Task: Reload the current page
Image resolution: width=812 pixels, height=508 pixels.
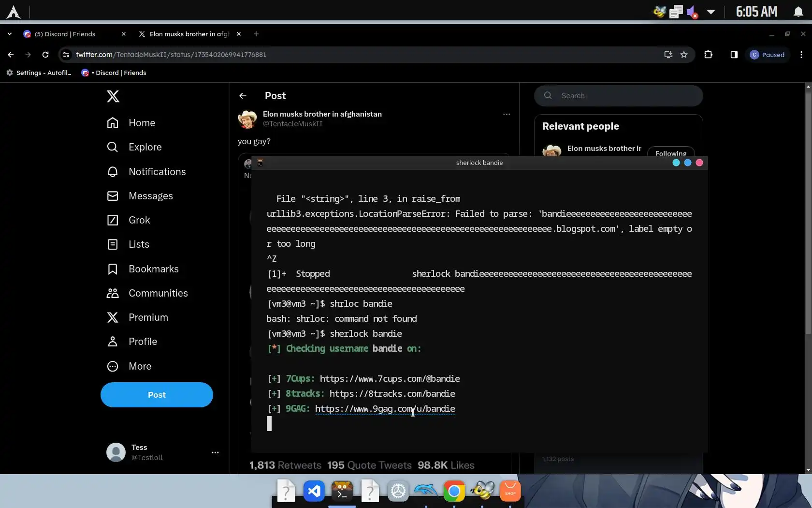Action: pyautogui.click(x=45, y=55)
